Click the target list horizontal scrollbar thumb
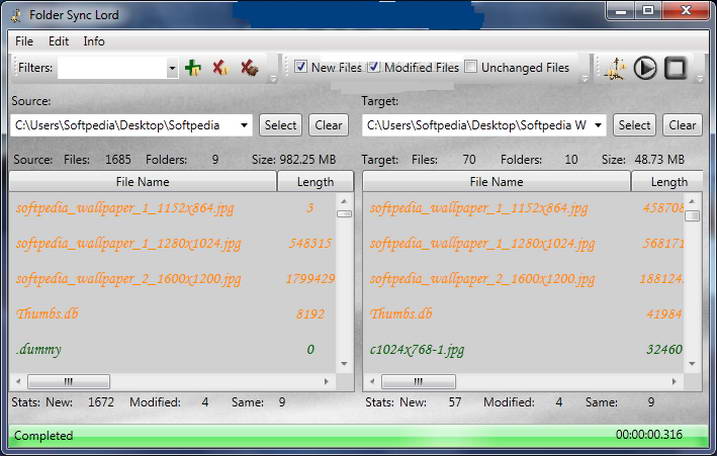This screenshot has width=717, height=456. click(418, 381)
